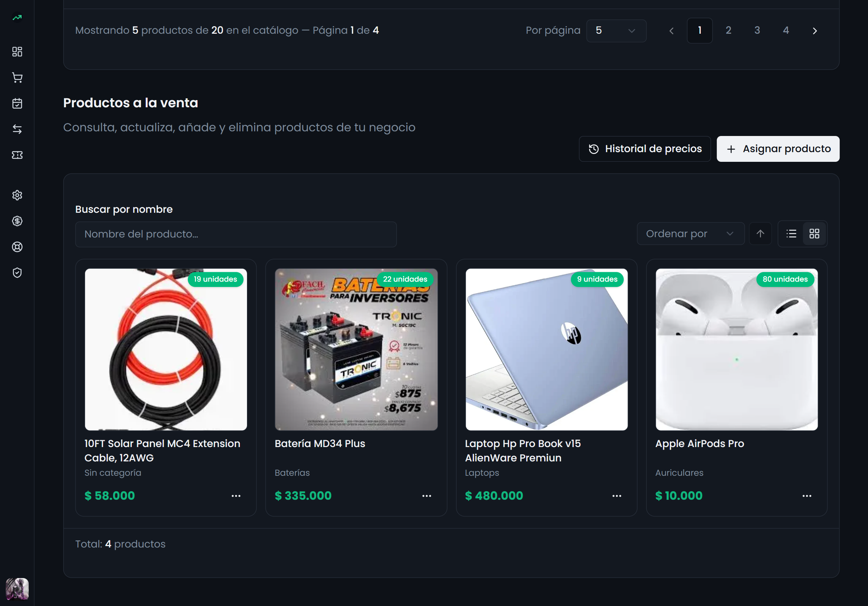Click the $ 10.000 price
Image resolution: width=868 pixels, height=606 pixels.
point(679,496)
